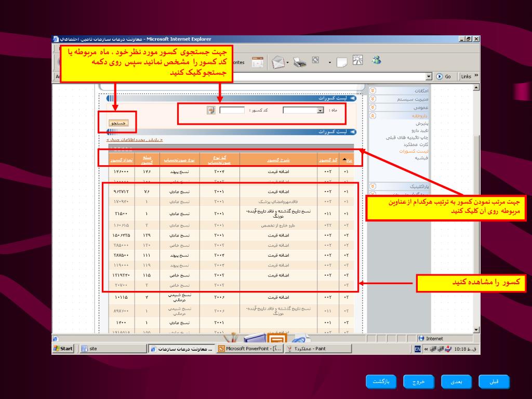Select لیست کسورات in the sidebar menu
The height and width of the screenshot is (399, 532).
pos(414,151)
